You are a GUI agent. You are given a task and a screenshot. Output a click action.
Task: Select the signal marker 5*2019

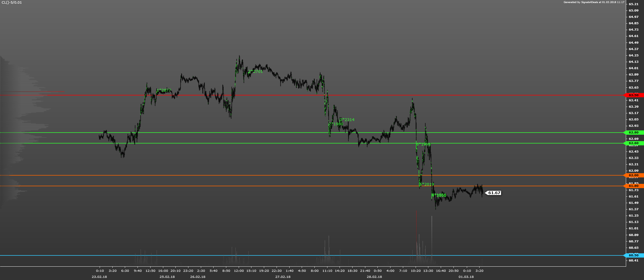[427, 184]
